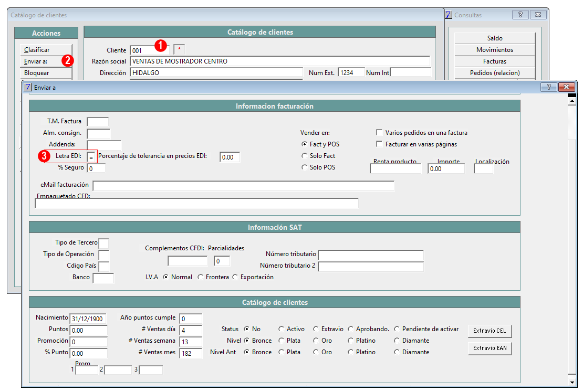Click the Localización field
Viewport: 583px width, 392px height.
(483, 168)
